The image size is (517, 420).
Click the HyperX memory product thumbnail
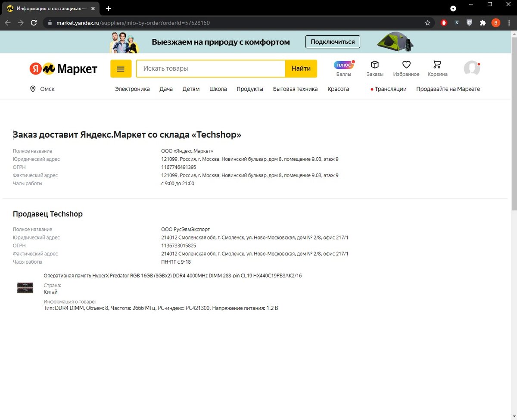point(25,288)
